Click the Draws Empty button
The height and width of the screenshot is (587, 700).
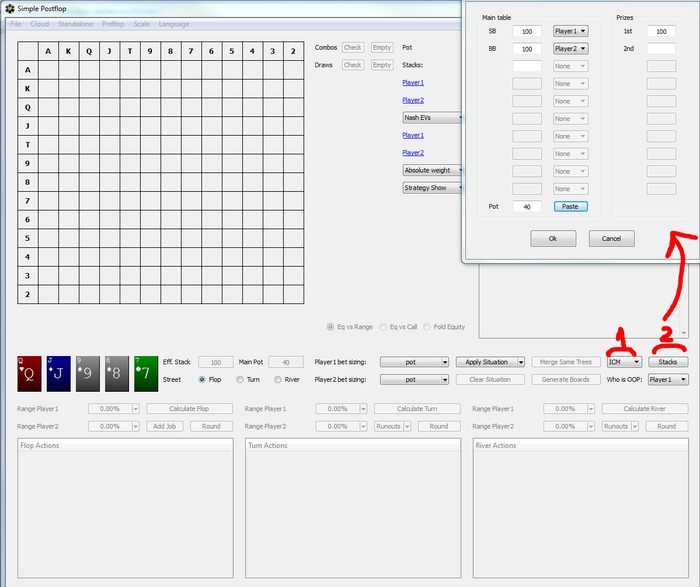click(382, 65)
